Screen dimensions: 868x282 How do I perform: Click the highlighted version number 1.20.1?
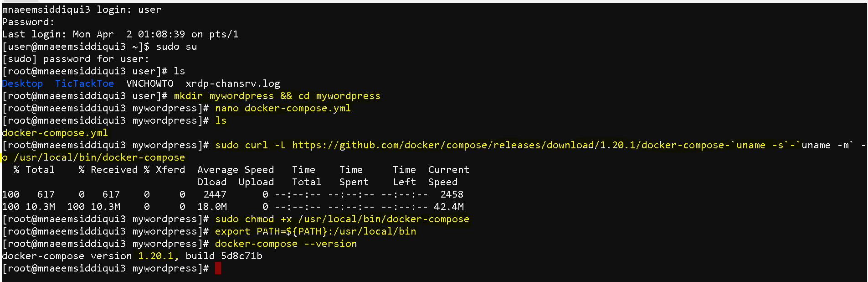pyautogui.click(x=156, y=256)
